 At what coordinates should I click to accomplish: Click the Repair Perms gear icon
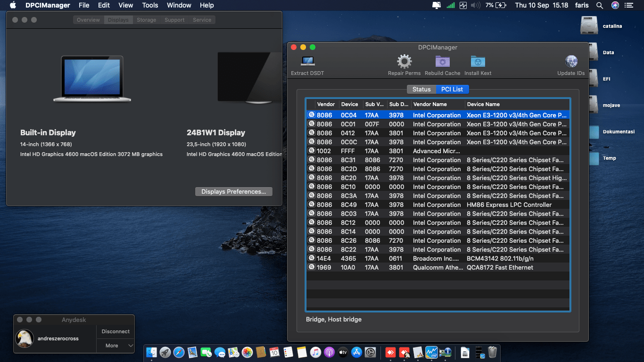coord(404,61)
